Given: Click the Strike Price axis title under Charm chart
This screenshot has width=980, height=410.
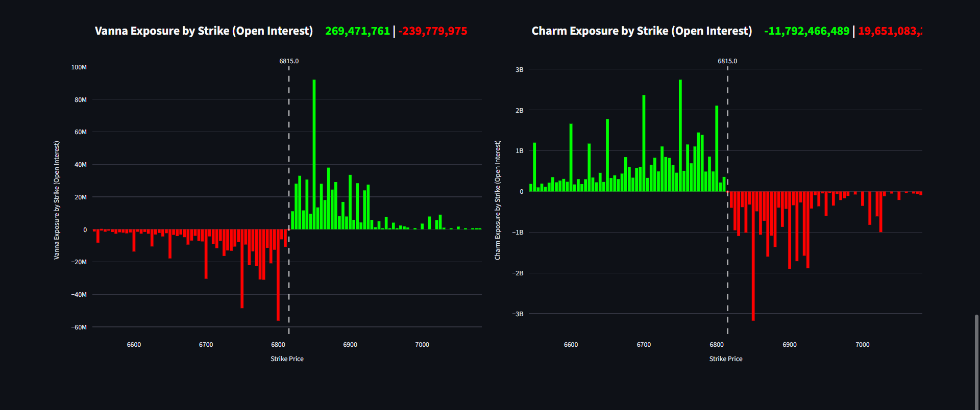Looking at the screenshot, I should coord(725,359).
